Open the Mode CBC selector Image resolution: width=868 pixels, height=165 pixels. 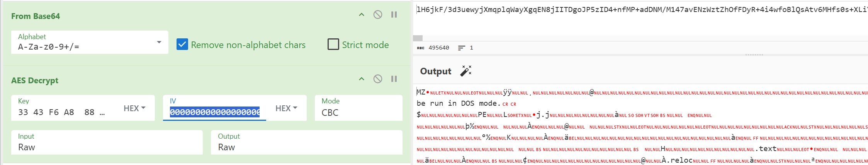pyautogui.click(x=358, y=108)
